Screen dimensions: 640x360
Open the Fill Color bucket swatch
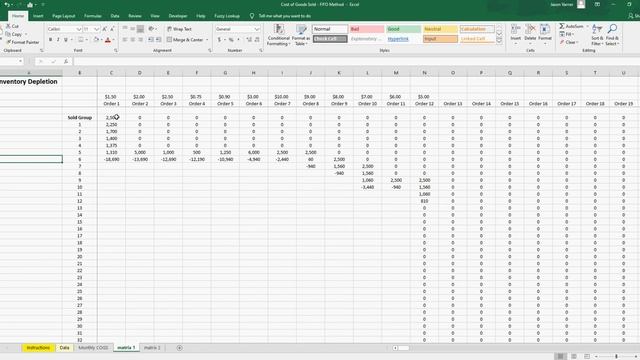[96, 40]
